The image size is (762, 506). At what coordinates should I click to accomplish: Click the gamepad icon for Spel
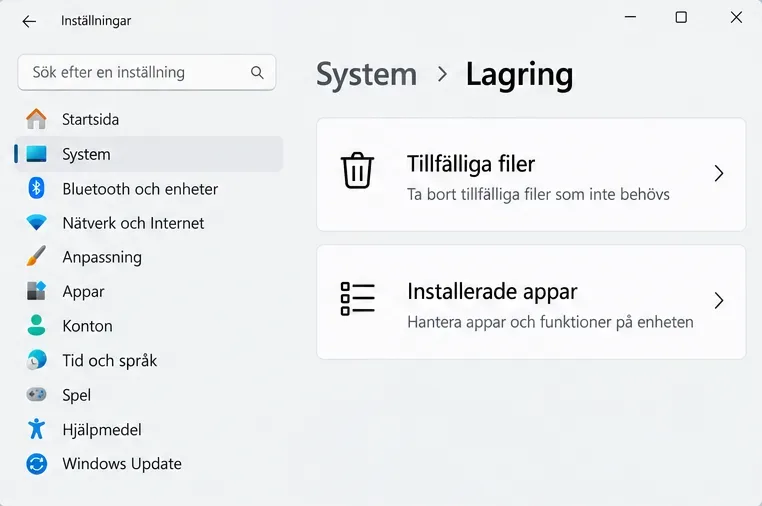pos(36,394)
